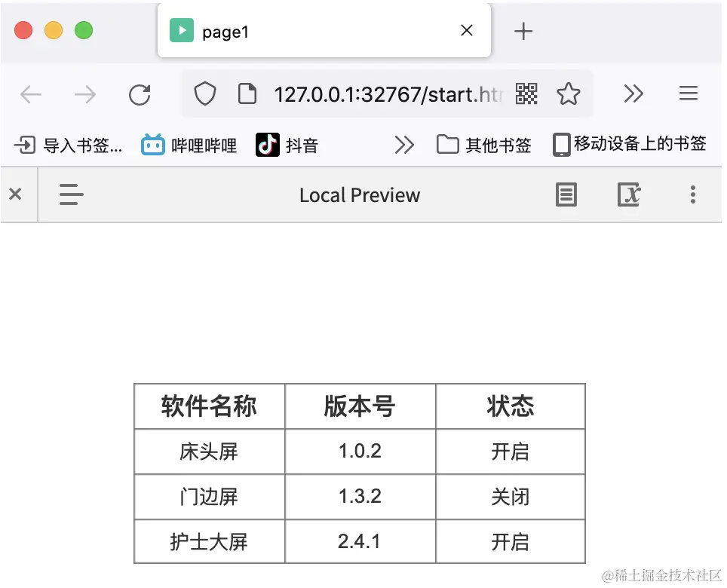Open the browser hamburger menu
Screen dimensions: 727x588
688,93
